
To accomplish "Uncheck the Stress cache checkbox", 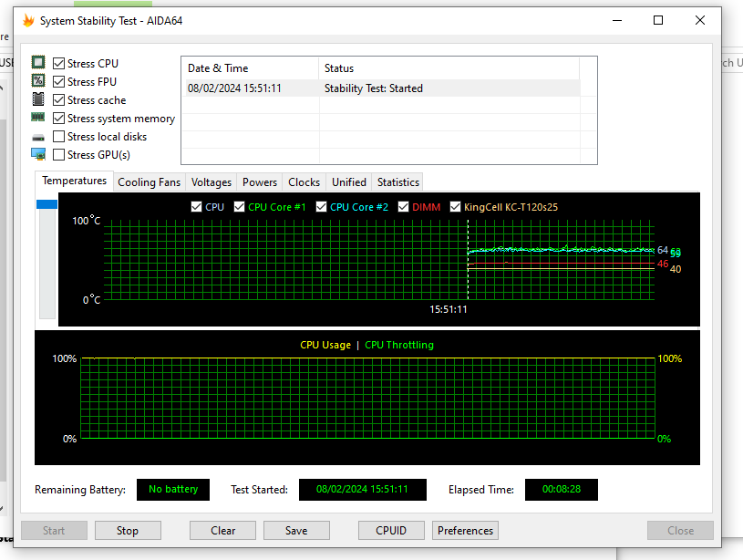I will tap(58, 100).
